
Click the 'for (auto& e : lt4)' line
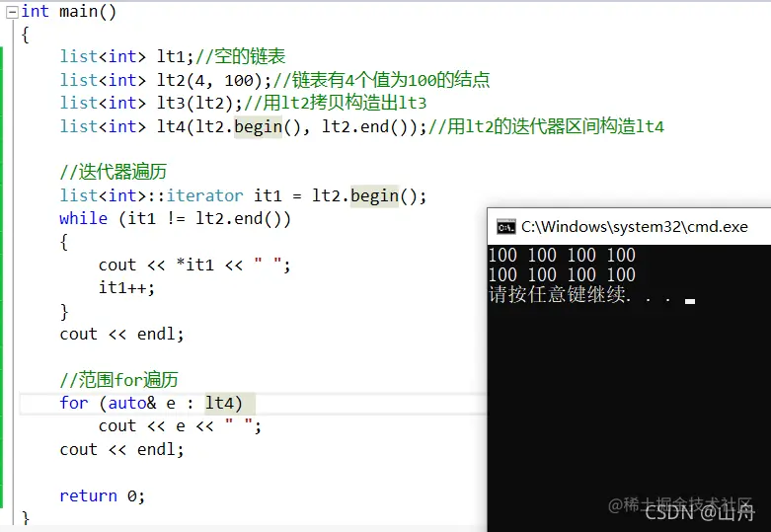pos(151,403)
